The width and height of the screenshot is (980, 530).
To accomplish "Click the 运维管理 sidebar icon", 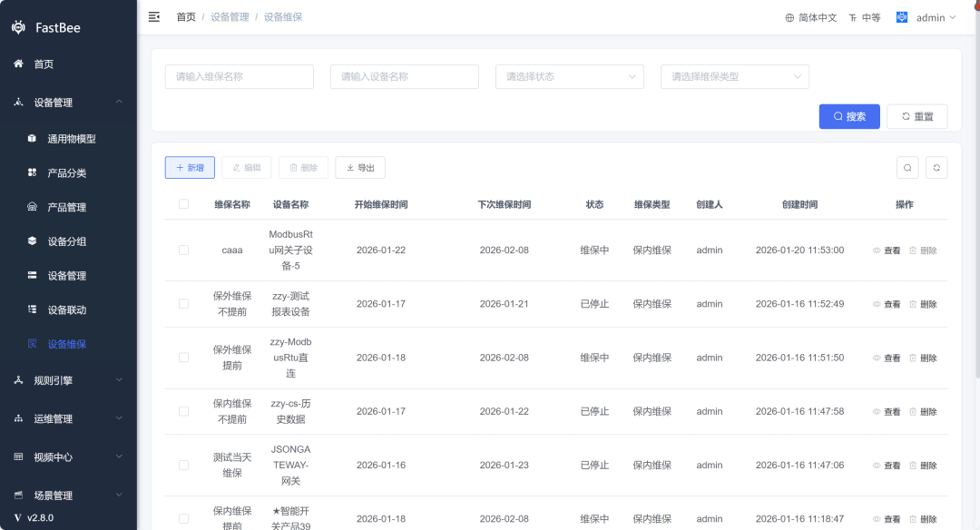I will coord(19,418).
